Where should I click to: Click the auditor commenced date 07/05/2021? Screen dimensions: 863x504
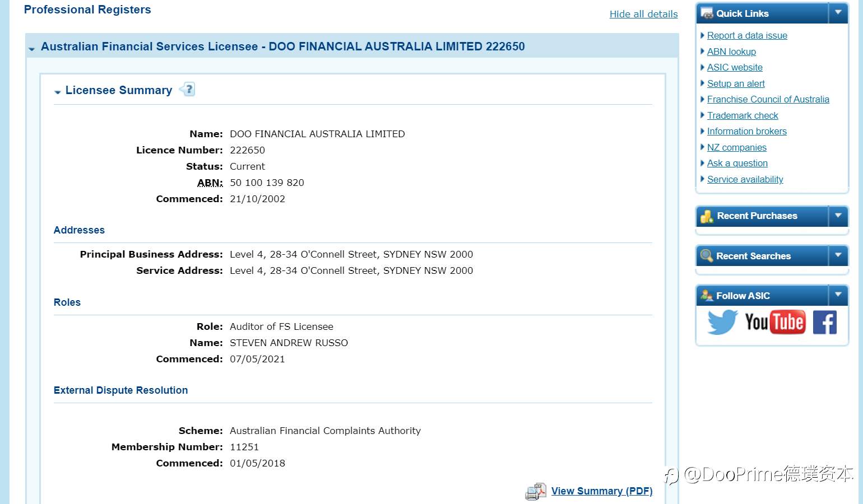[257, 359]
